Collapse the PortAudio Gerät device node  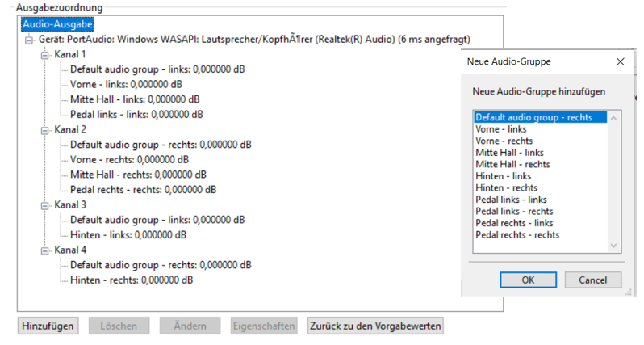[29, 40]
